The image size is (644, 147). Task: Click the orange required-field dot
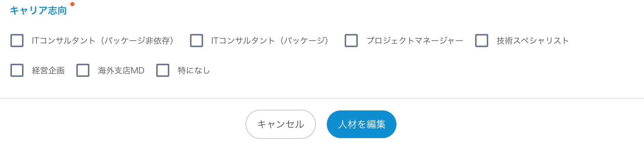point(72,4)
